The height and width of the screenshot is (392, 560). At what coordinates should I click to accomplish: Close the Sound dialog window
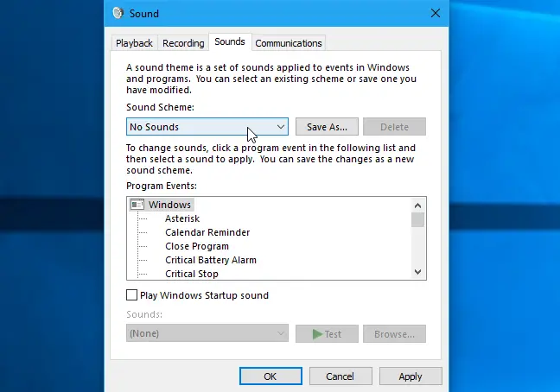(x=436, y=13)
